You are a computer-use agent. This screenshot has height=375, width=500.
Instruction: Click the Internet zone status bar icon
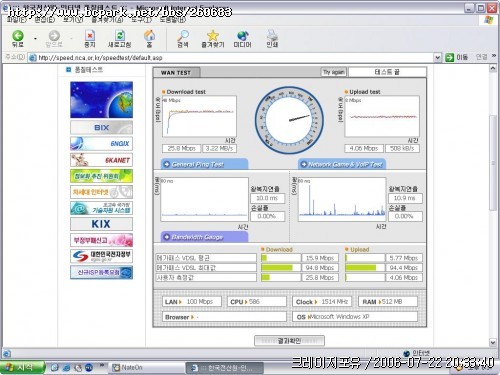click(406, 353)
